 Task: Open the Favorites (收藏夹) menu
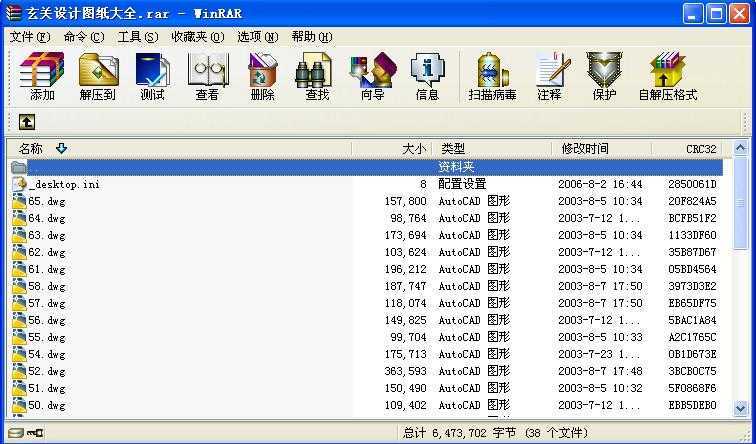pos(198,37)
